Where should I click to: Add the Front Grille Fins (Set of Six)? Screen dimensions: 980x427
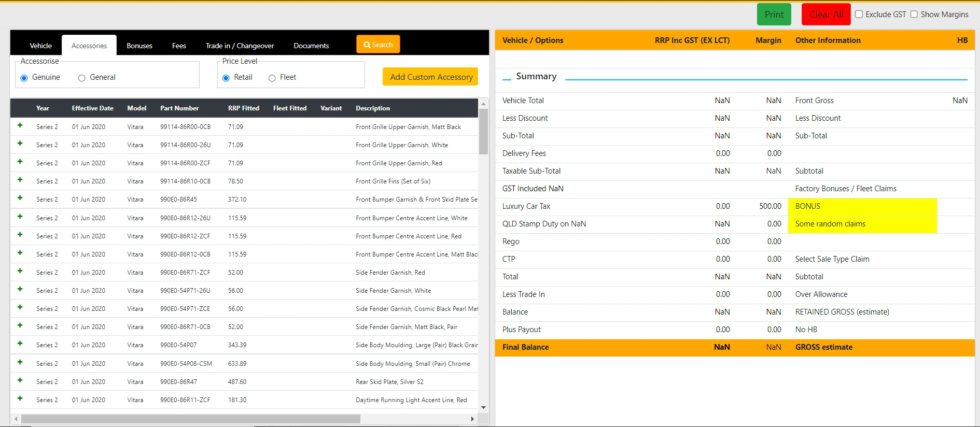(x=20, y=180)
